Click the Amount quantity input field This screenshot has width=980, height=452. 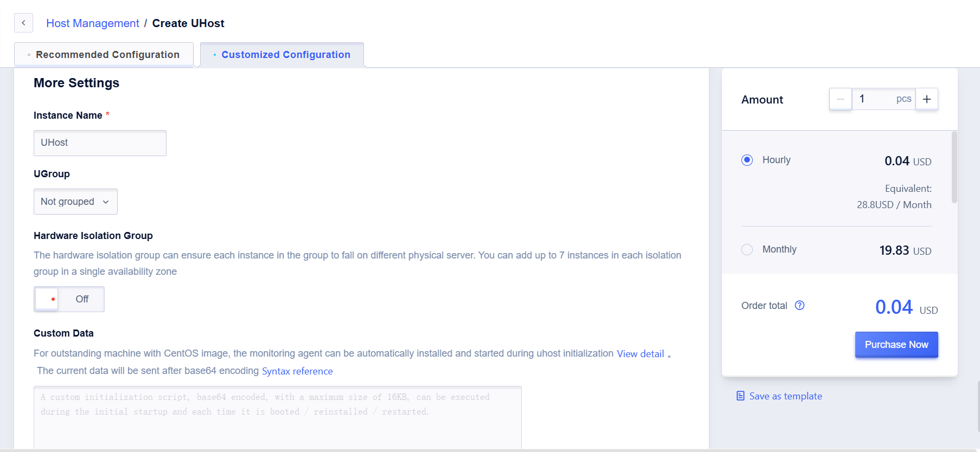tap(883, 99)
